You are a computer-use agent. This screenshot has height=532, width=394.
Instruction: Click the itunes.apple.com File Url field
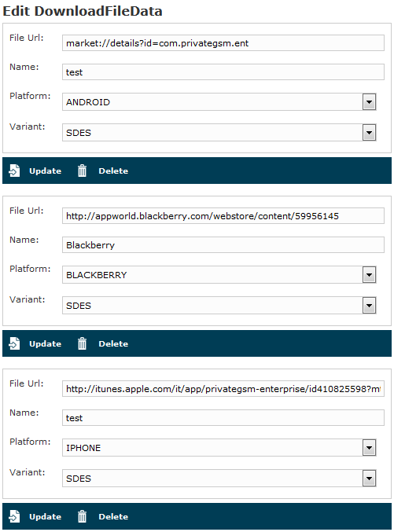pyautogui.click(x=223, y=388)
